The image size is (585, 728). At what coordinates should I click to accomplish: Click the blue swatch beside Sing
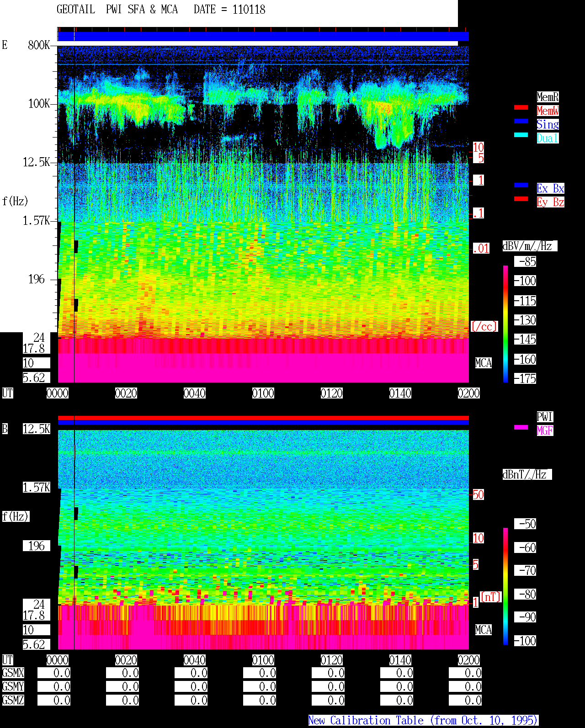click(521, 121)
